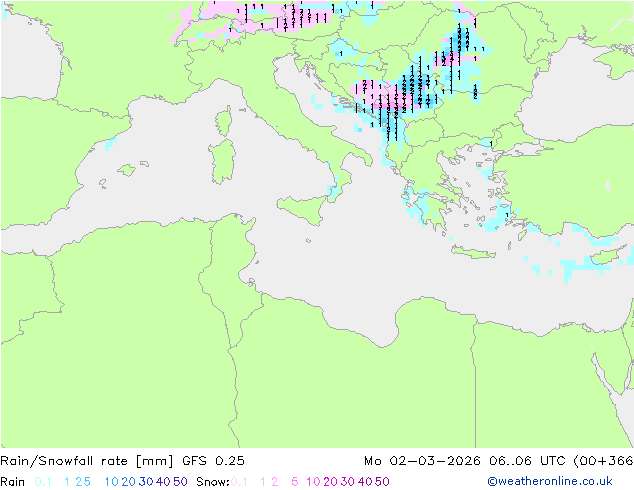Pick the Rain legend 5 color value
The image size is (634, 490).
tap(87, 482)
